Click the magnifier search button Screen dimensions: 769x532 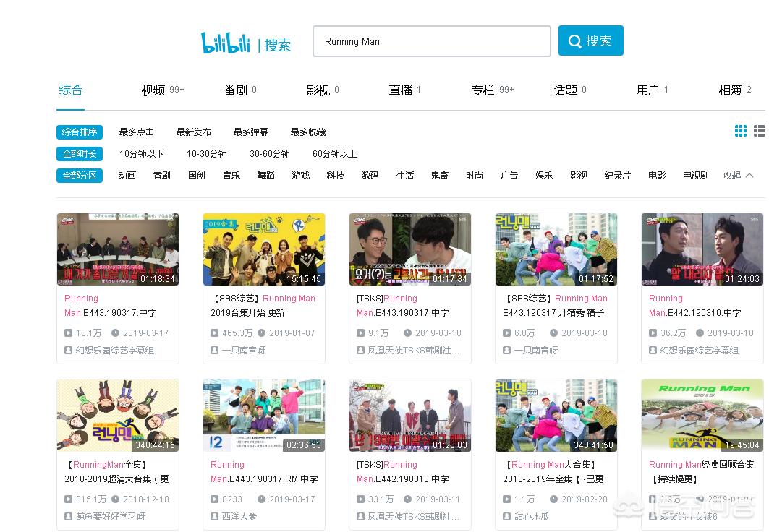[590, 40]
